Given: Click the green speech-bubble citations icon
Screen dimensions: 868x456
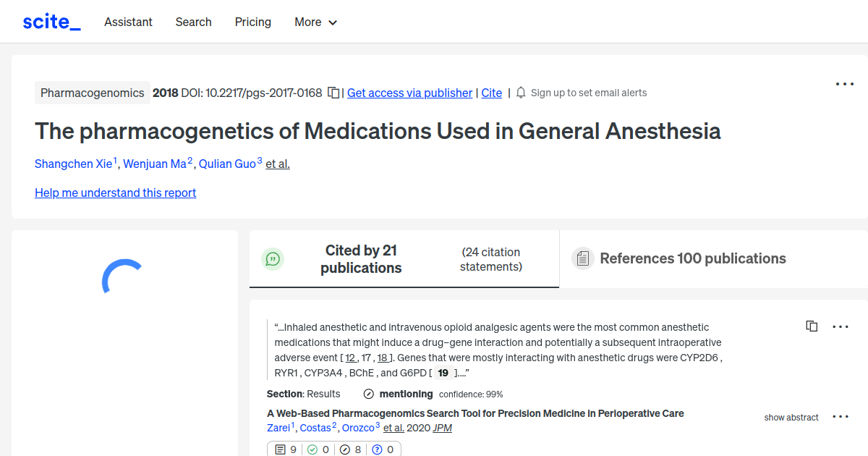Looking at the screenshot, I should tap(273, 258).
